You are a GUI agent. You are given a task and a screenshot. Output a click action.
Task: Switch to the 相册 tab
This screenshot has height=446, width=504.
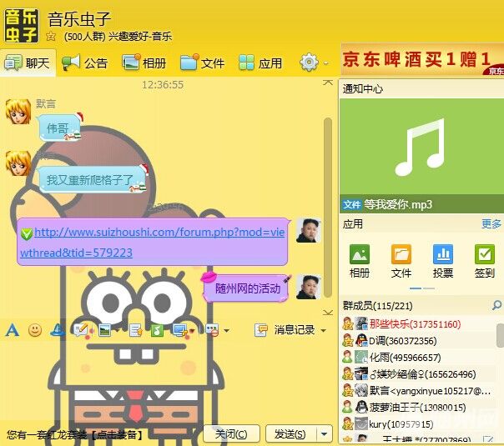[x=144, y=63]
